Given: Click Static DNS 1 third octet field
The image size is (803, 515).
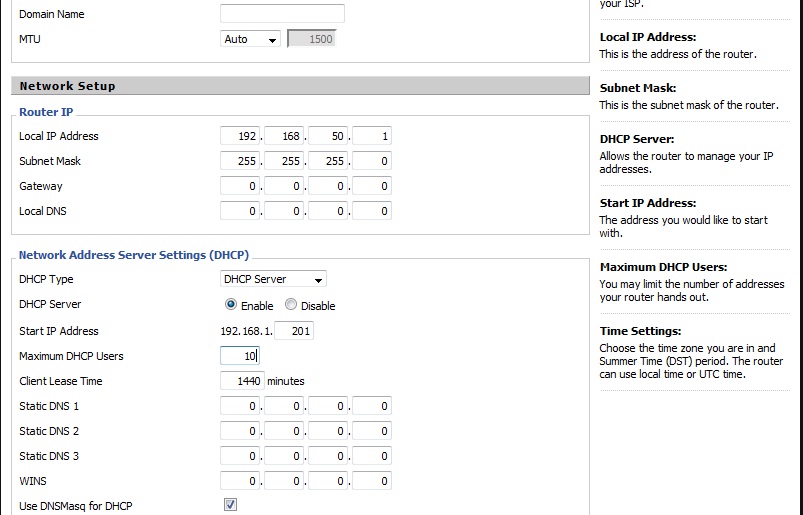Looking at the screenshot, I should point(328,406).
